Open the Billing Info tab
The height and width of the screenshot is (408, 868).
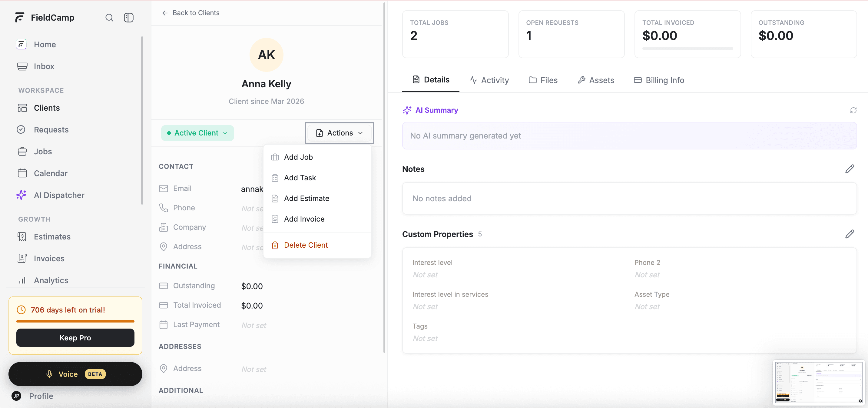(659, 80)
